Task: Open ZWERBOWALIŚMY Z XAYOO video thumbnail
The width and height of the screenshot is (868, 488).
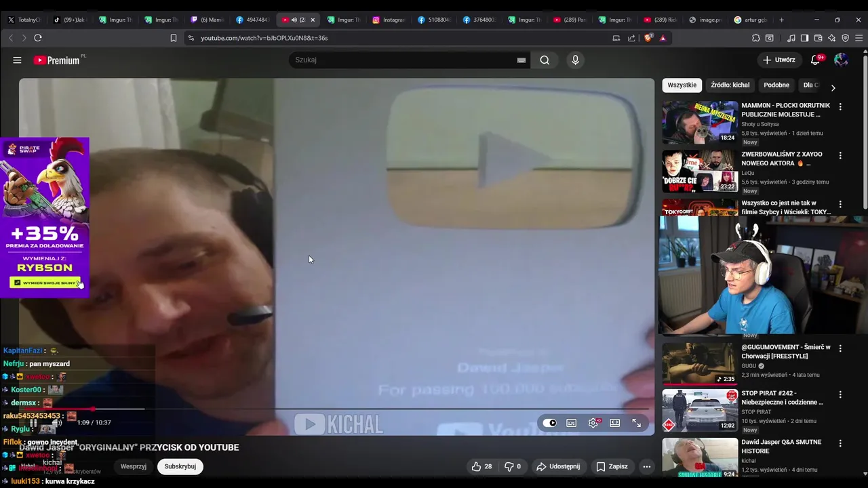Action: click(700, 171)
